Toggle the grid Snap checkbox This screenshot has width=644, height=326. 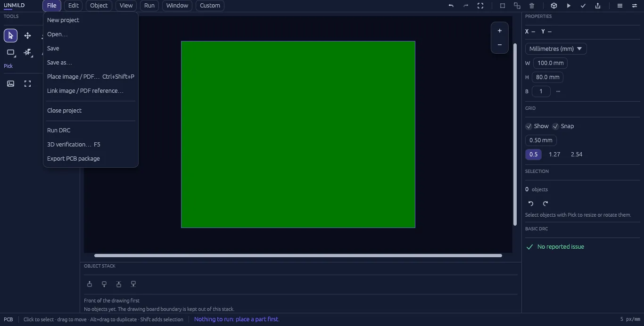[555, 126]
